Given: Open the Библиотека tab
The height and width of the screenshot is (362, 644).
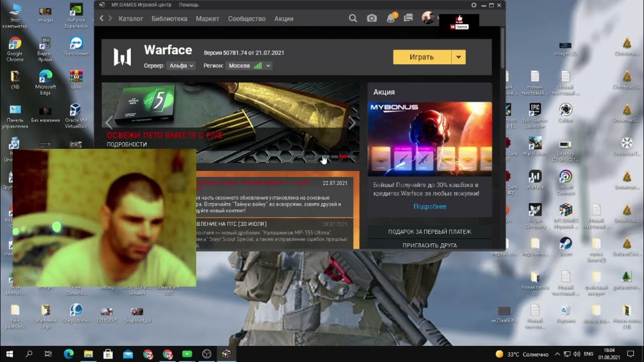Looking at the screenshot, I should tap(170, 19).
